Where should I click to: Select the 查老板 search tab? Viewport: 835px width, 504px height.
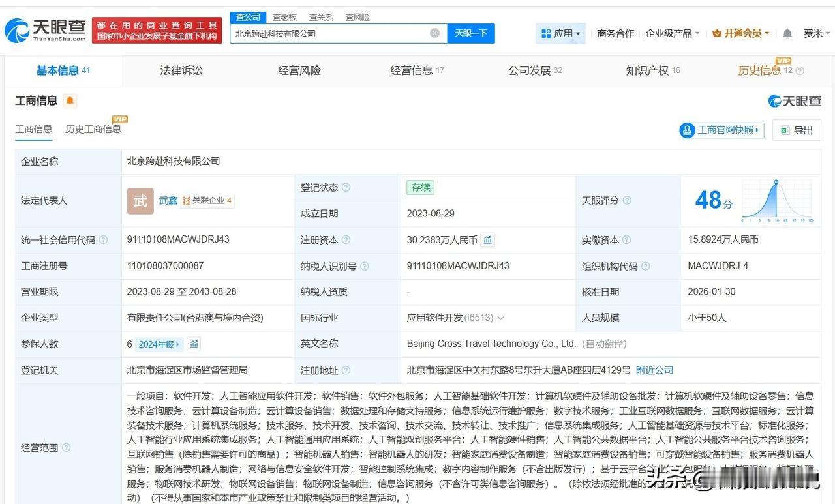click(284, 17)
